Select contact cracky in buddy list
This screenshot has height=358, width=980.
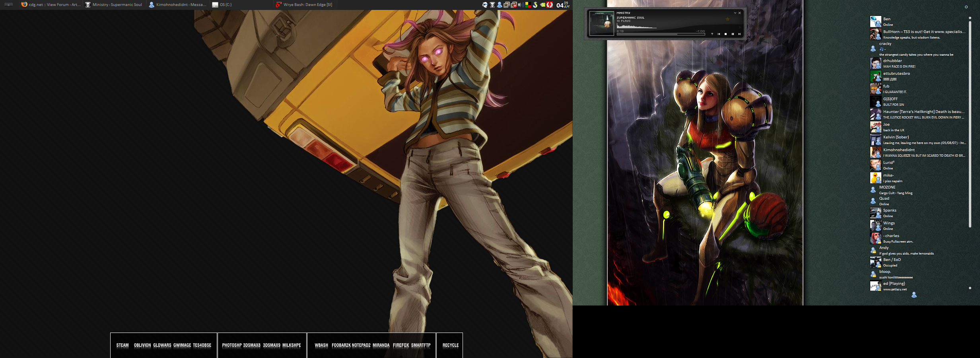click(x=918, y=49)
